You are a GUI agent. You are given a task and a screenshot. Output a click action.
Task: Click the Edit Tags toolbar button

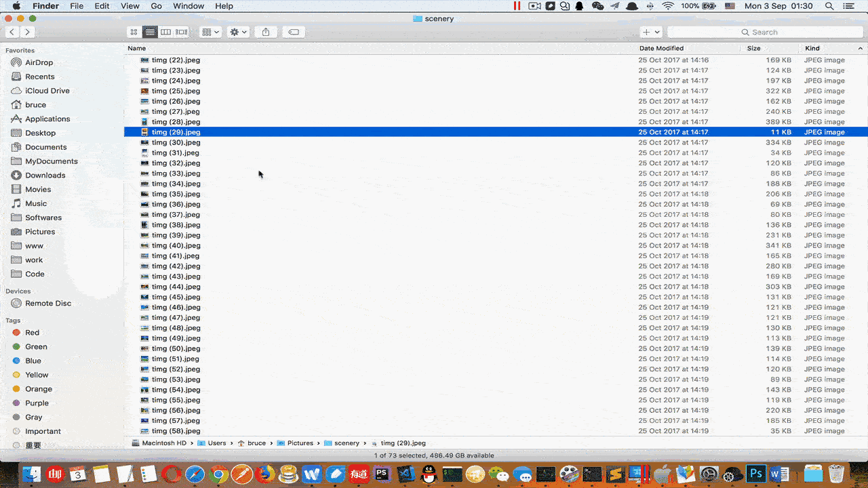(x=293, y=32)
